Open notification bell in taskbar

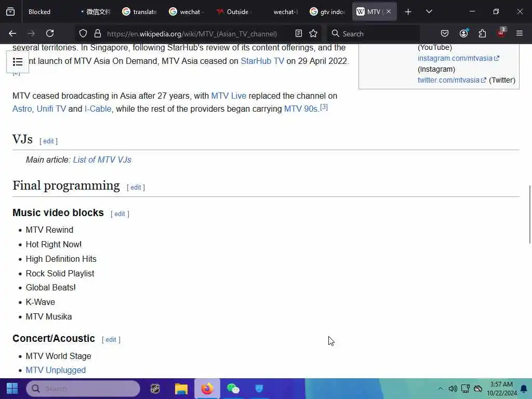pos(524,389)
